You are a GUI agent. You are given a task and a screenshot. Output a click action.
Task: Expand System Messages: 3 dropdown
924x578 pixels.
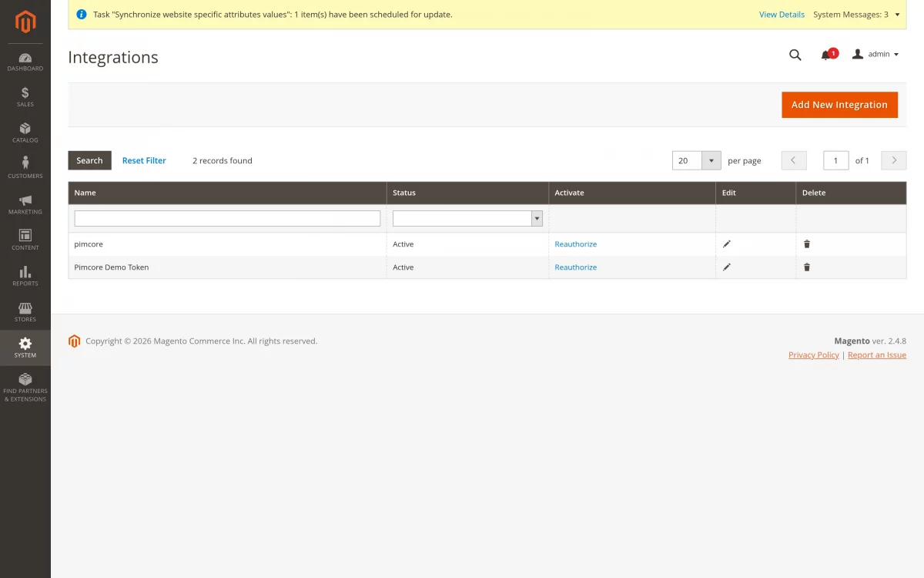click(856, 15)
